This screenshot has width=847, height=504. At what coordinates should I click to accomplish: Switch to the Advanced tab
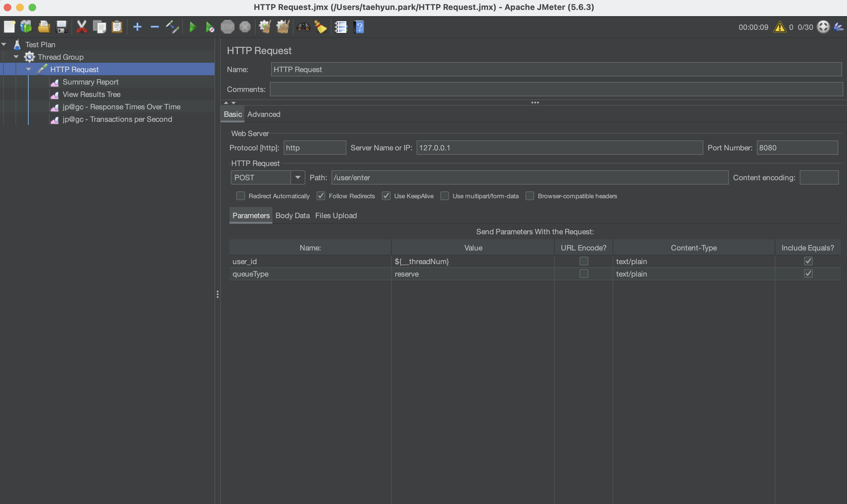tap(264, 114)
